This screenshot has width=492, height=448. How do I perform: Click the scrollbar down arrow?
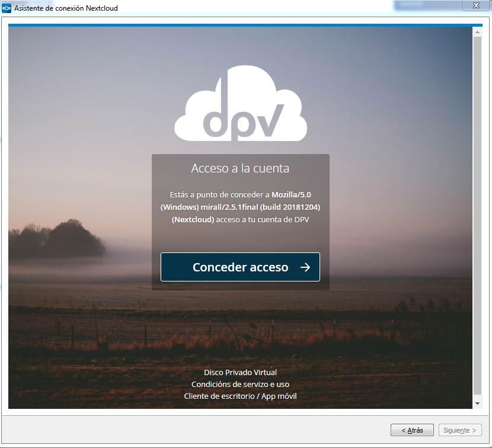[477, 403]
